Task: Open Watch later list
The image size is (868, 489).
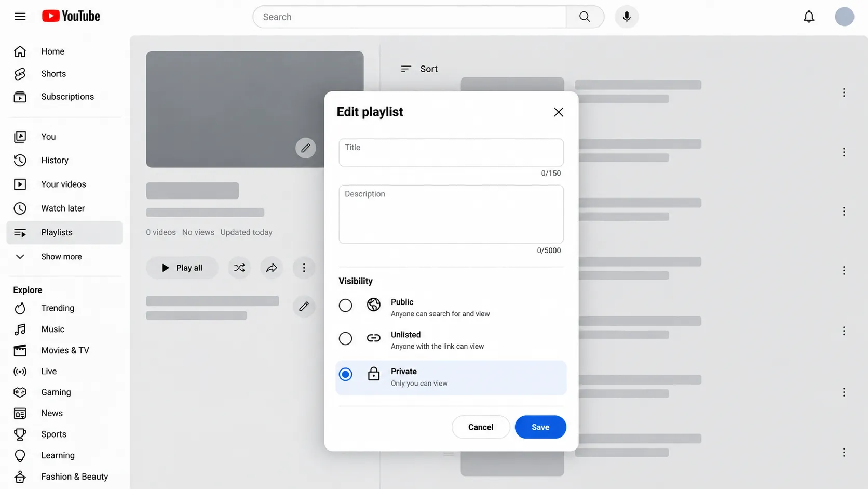Action: pyautogui.click(x=64, y=208)
